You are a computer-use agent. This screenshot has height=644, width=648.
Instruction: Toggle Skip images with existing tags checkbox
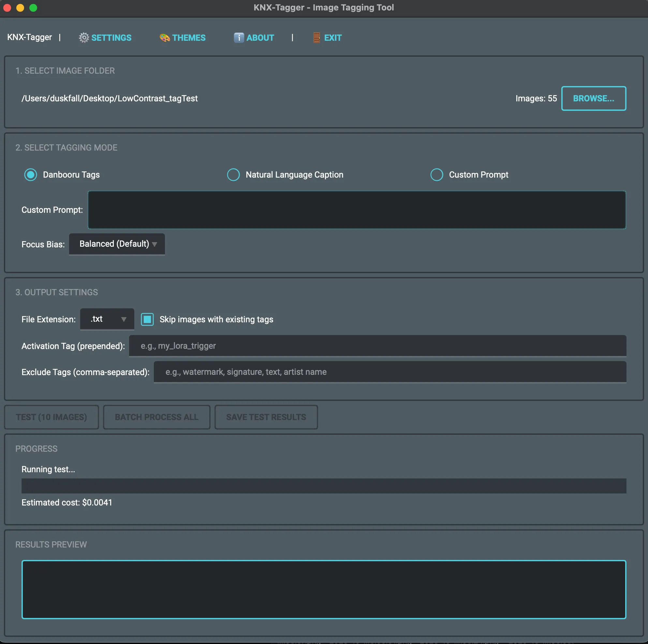147,319
